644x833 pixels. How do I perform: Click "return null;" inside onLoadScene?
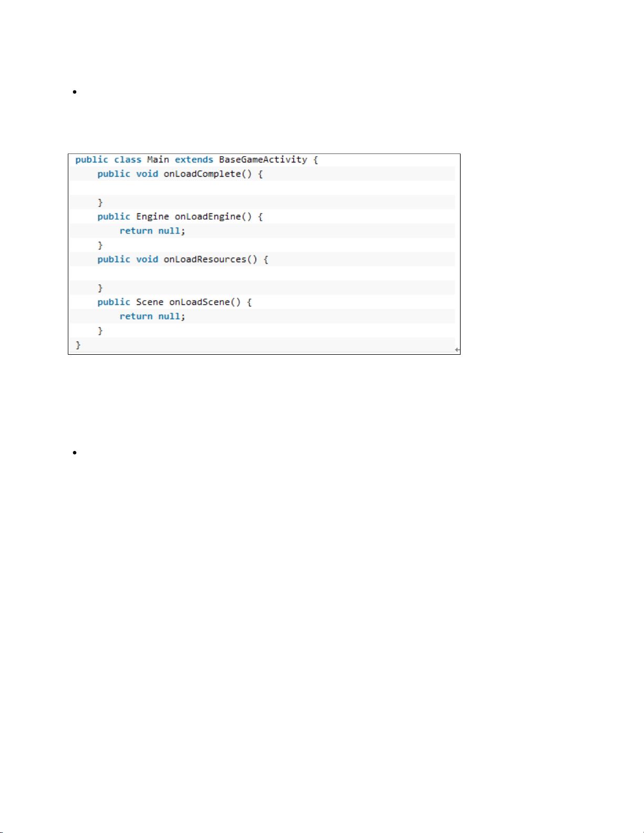[x=152, y=316]
